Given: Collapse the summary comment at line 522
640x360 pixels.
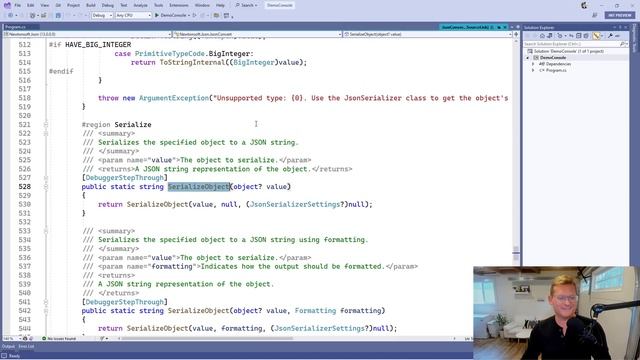Looking at the screenshot, I should pyautogui.click(x=46, y=133).
